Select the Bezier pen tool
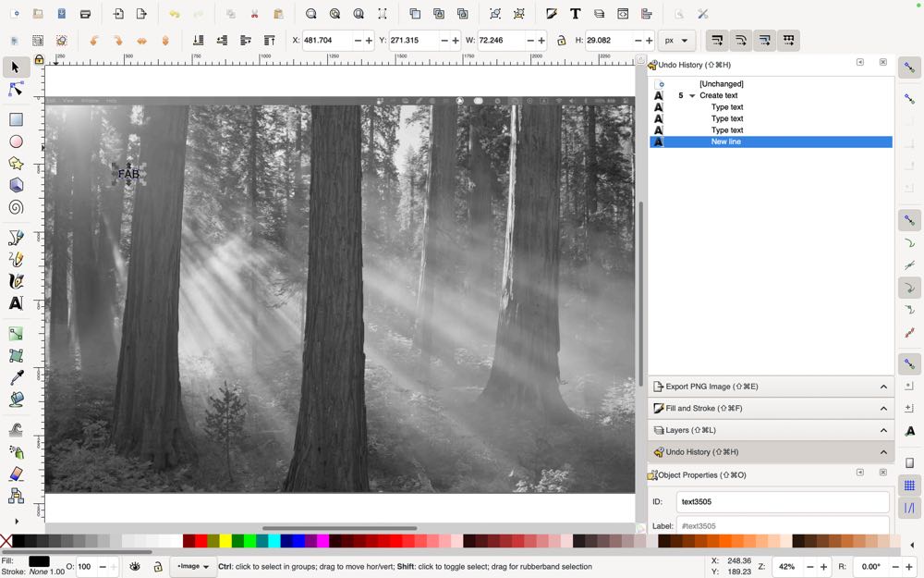The image size is (924, 578). [16, 237]
